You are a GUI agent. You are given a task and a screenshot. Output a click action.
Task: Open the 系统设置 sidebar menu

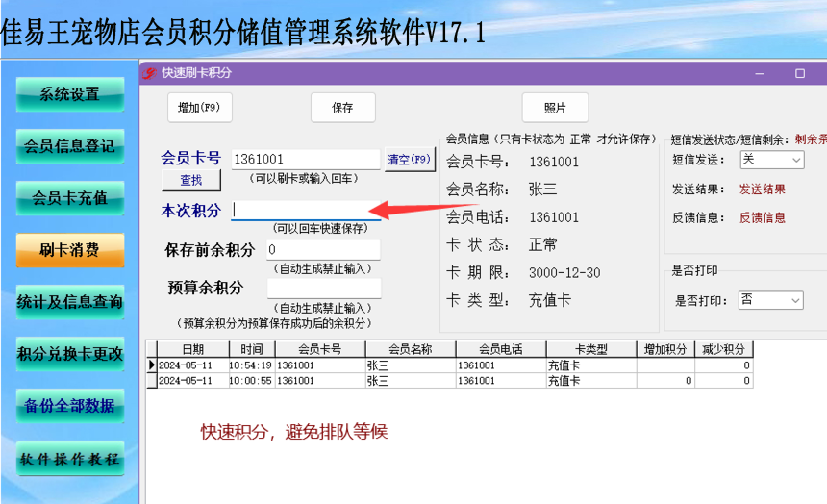[70, 94]
